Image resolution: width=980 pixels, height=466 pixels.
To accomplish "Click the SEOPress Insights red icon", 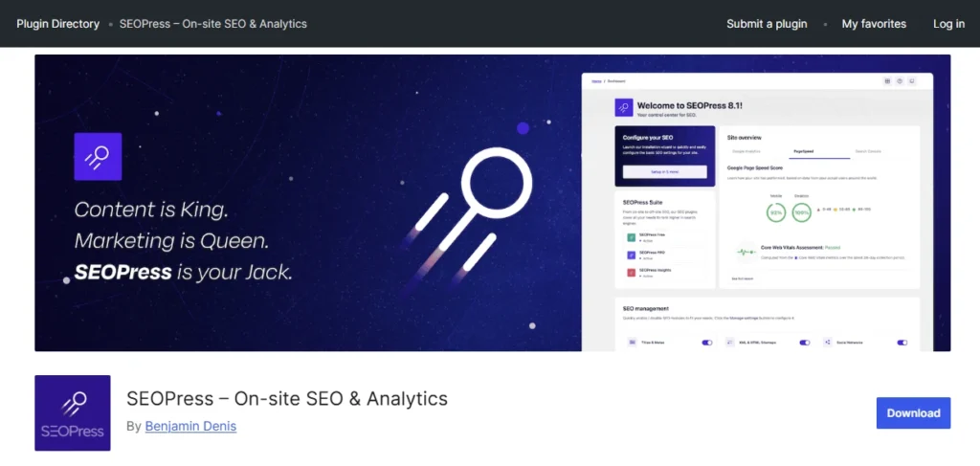I will (x=632, y=273).
